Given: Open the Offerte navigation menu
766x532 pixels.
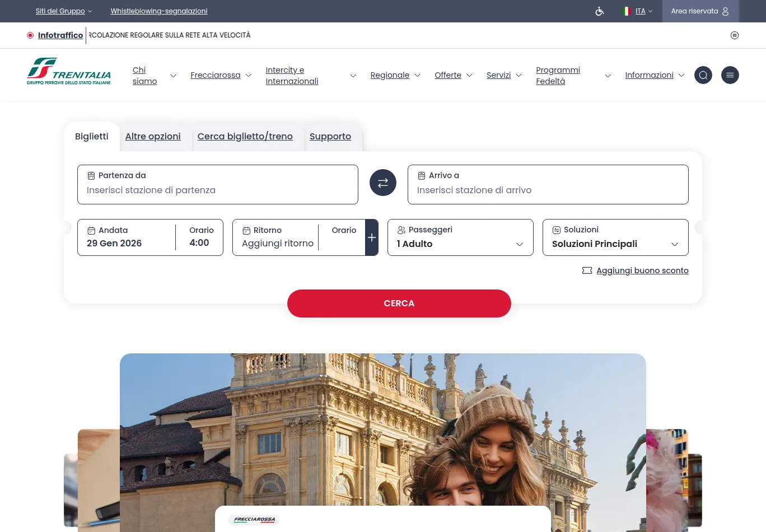Looking at the screenshot, I should [x=453, y=75].
